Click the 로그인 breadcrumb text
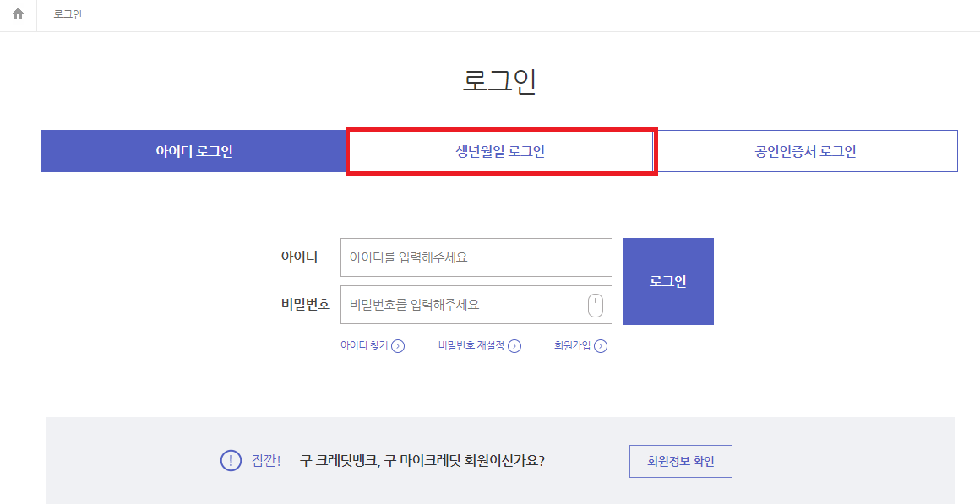The width and height of the screenshot is (980, 504). [x=68, y=14]
